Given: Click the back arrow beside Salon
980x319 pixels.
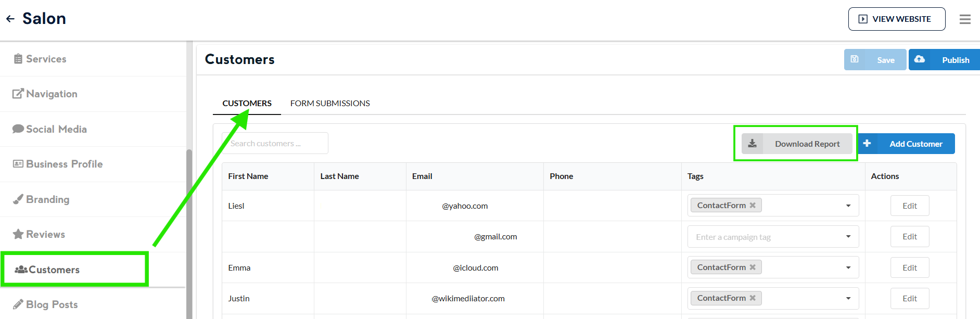Looking at the screenshot, I should (10, 19).
